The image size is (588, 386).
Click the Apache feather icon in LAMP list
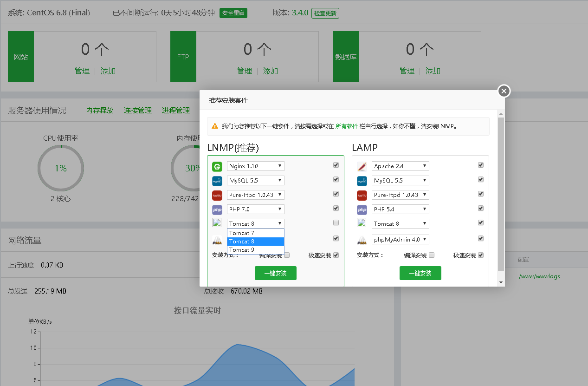click(x=362, y=166)
